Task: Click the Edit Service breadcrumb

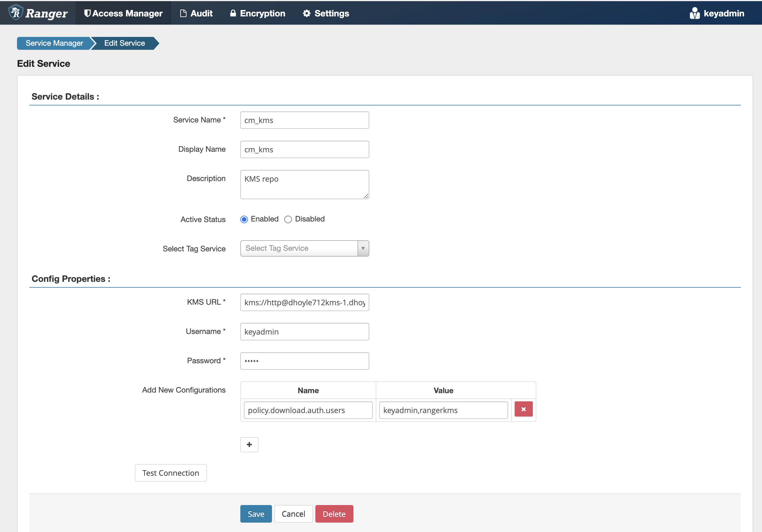Action: pos(125,43)
